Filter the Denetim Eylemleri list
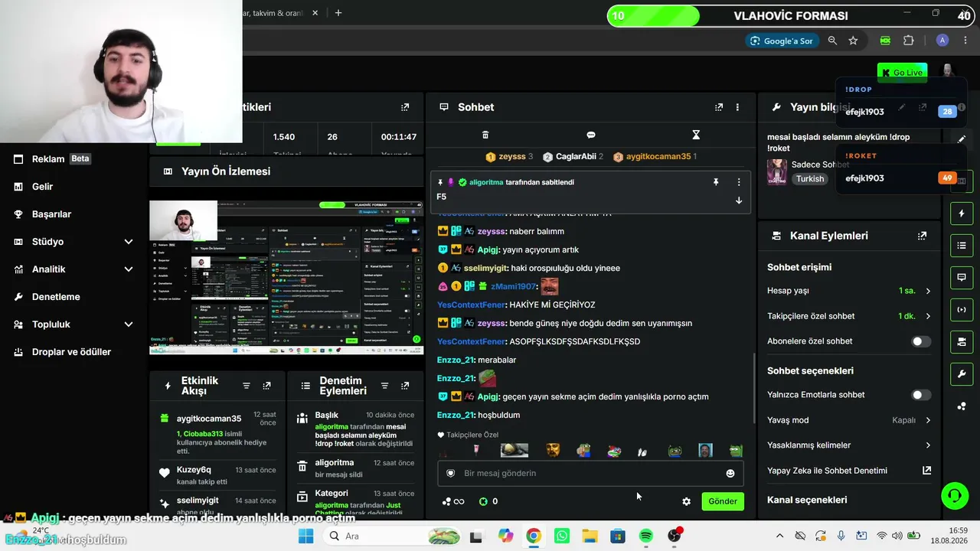The height and width of the screenshot is (551, 980). pyautogui.click(x=385, y=386)
